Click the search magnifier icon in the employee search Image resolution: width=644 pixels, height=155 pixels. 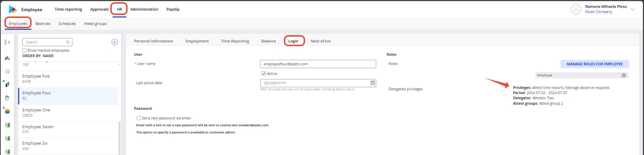(68, 42)
